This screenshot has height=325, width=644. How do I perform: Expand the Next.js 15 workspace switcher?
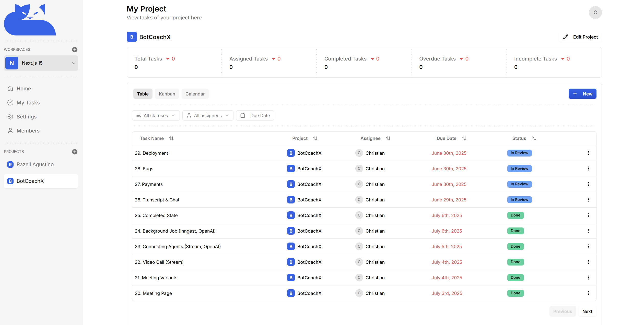click(41, 63)
